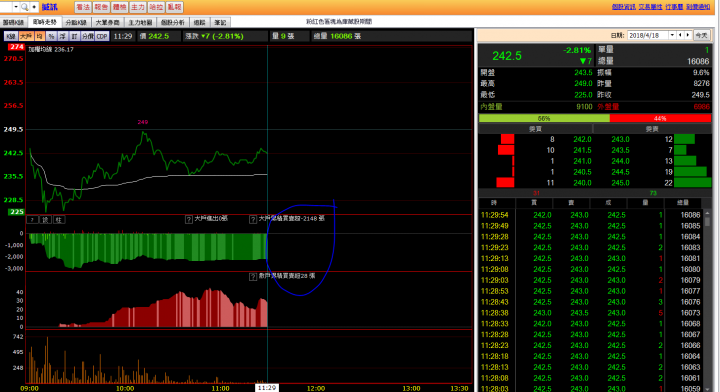Viewport: 720px width, 392px height.
Task: Go to next date with right arrow
Action: [688, 35]
